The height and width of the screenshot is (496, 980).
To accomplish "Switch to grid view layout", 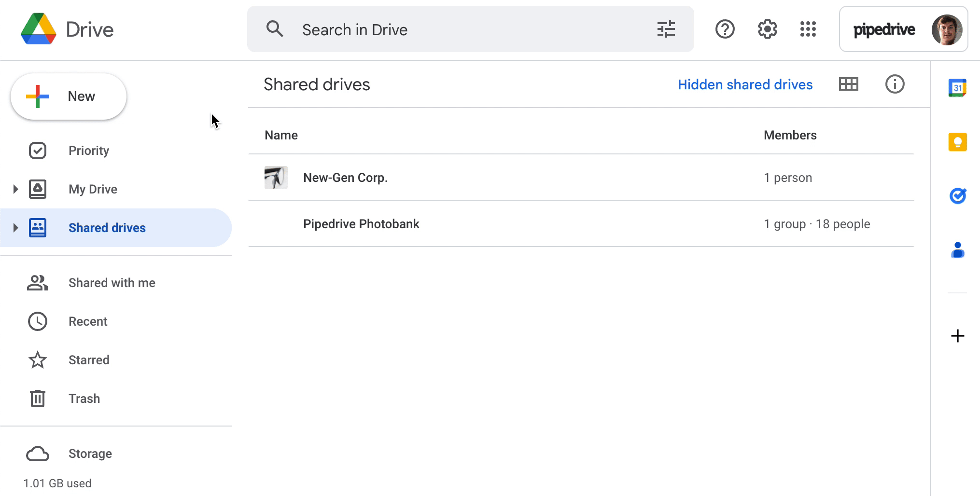I will 848,84.
